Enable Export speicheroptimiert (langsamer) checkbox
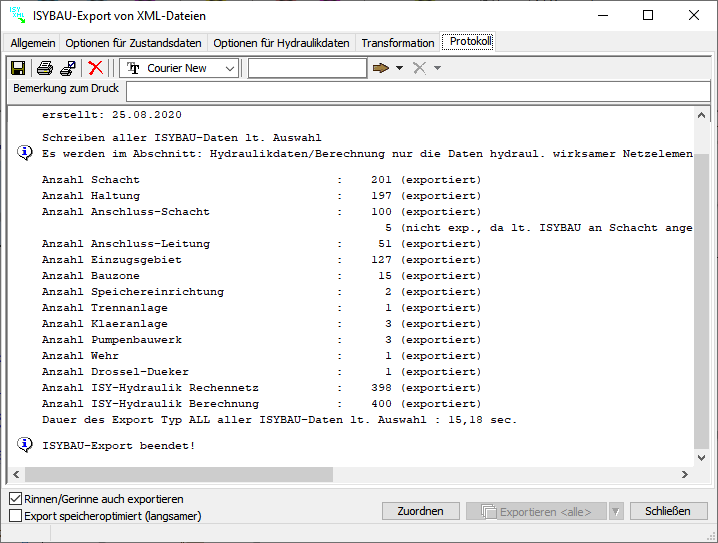The image size is (718, 543). click(15, 516)
